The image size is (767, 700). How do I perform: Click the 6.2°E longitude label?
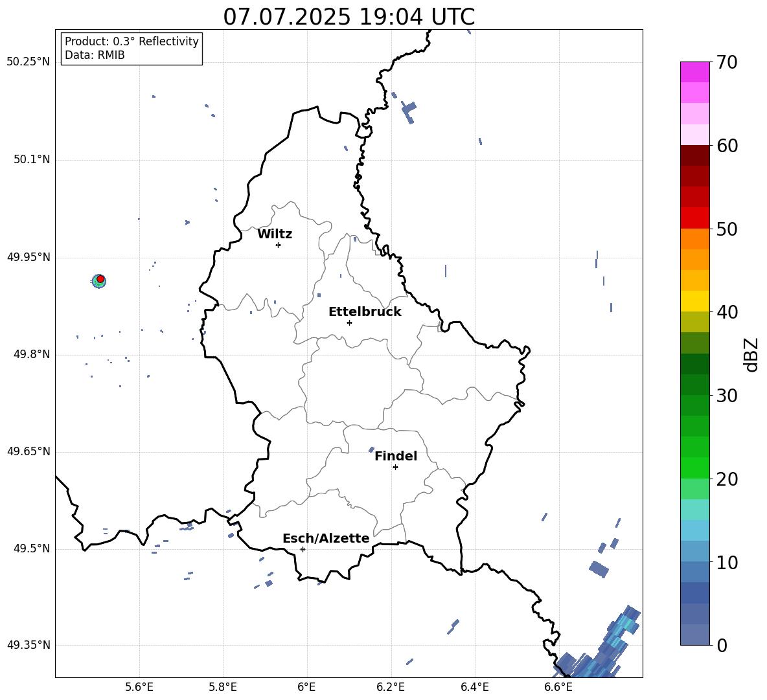[391, 687]
